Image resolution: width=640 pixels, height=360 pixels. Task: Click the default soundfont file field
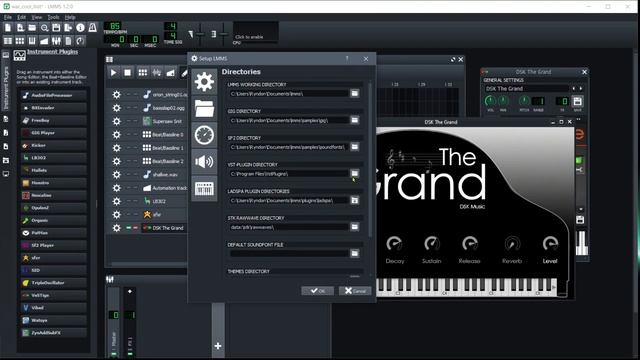pos(289,253)
